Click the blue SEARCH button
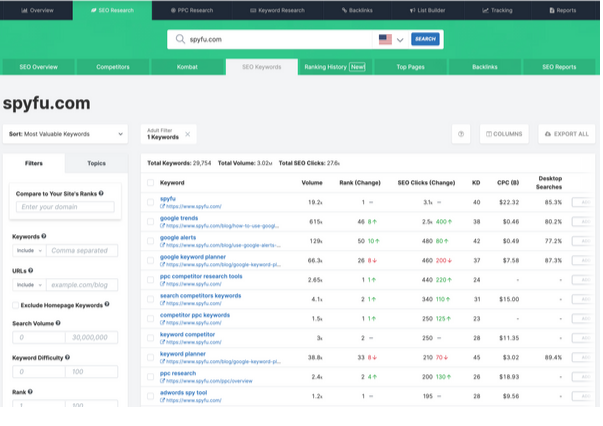Image resolution: width=603 pixels, height=426 pixels. (x=425, y=39)
